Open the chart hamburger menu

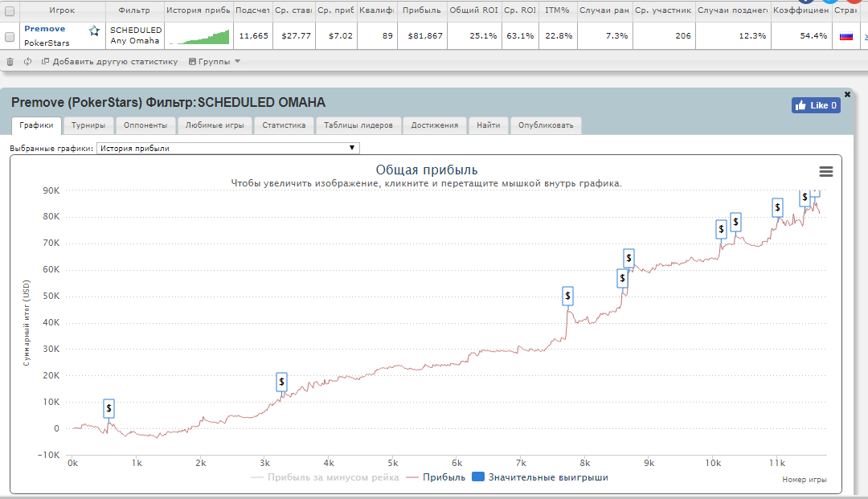click(x=826, y=171)
